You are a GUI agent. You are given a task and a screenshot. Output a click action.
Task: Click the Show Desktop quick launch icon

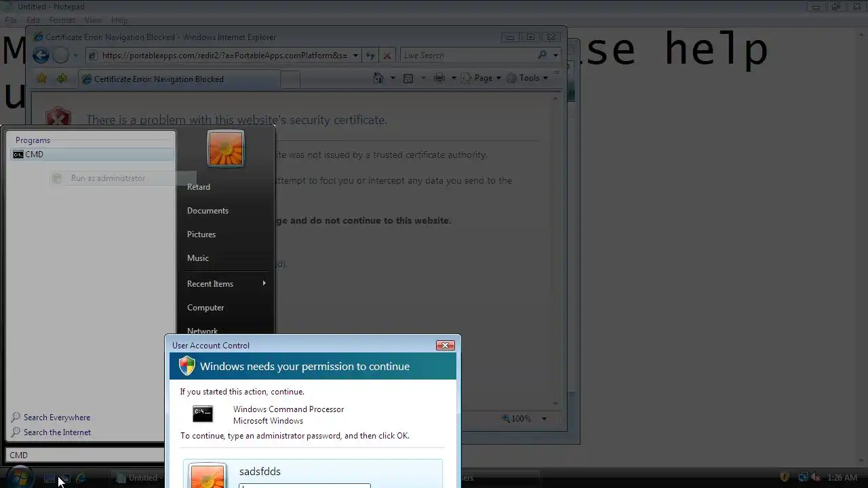coord(50,478)
